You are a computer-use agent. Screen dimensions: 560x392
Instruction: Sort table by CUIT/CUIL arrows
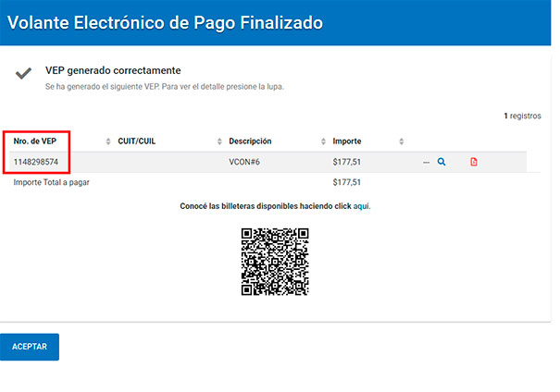(219, 141)
